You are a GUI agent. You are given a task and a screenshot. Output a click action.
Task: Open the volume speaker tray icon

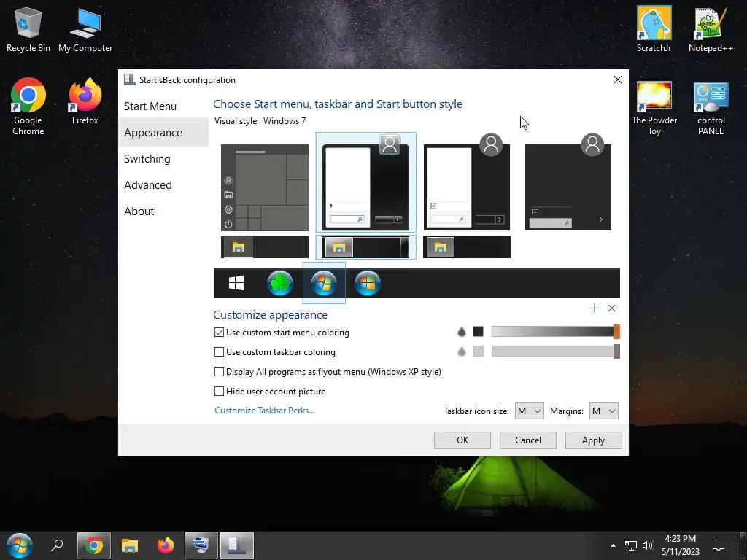[x=648, y=545]
